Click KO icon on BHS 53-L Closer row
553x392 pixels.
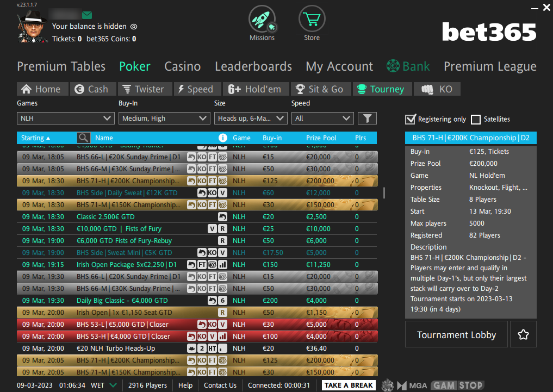click(212, 325)
